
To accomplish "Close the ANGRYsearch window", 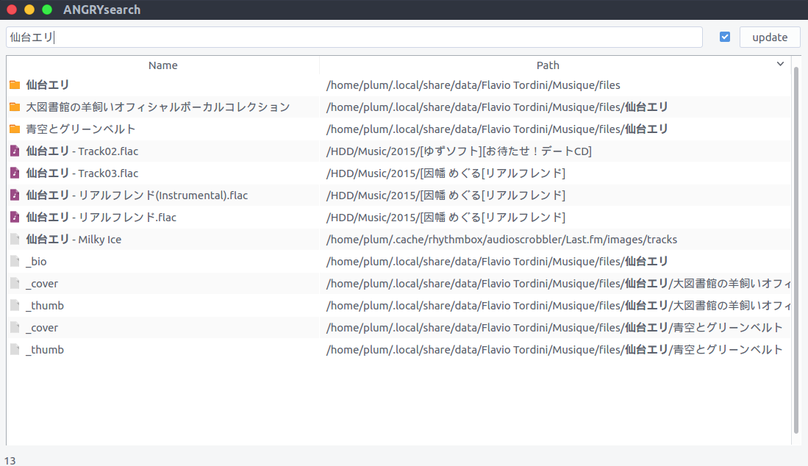I will coord(12,10).
